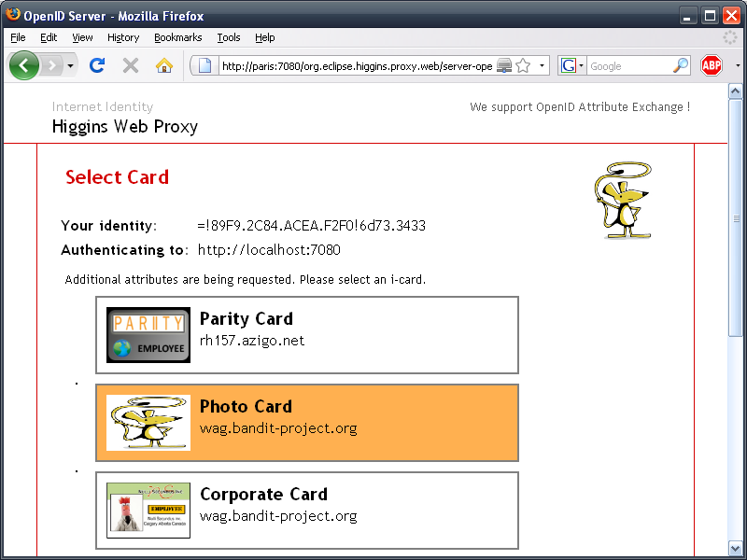Click the Higgins mouse mascot logo
This screenshot has height=560, width=747.
624,201
